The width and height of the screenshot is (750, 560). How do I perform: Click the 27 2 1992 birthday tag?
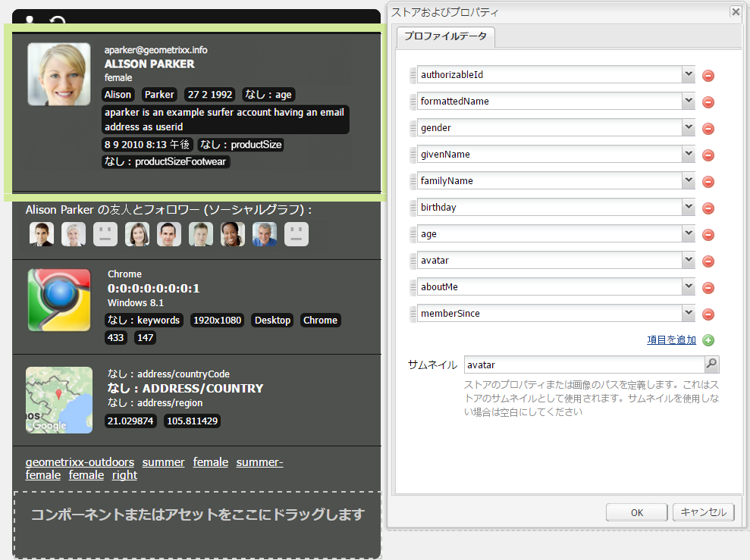tap(210, 95)
